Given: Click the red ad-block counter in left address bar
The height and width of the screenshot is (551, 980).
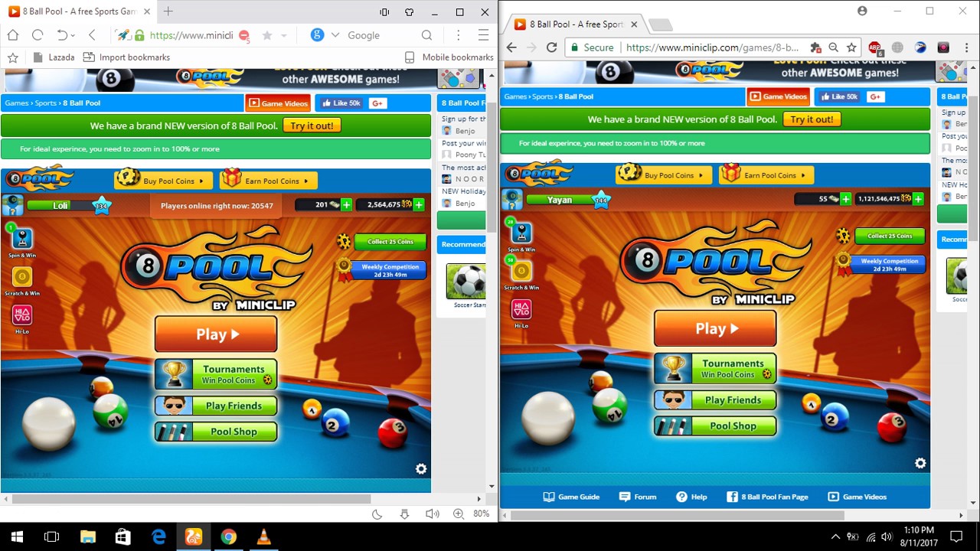Looking at the screenshot, I should point(243,35).
